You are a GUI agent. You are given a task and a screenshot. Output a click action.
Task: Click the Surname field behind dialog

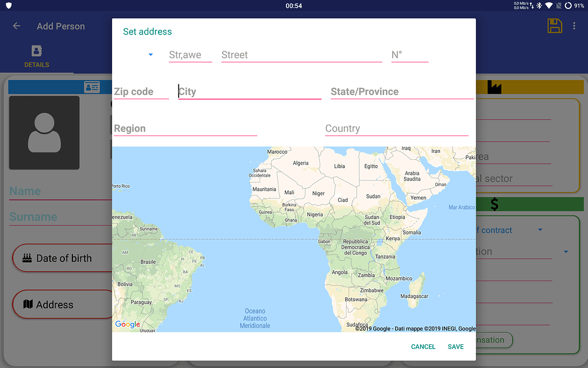pos(60,217)
